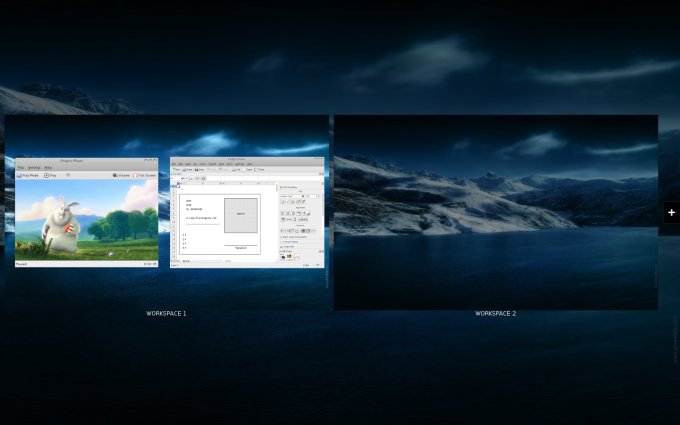Click Play Media in Dragon Player toolbar
Viewport: 680px width, 425px height.
click(x=28, y=175)
